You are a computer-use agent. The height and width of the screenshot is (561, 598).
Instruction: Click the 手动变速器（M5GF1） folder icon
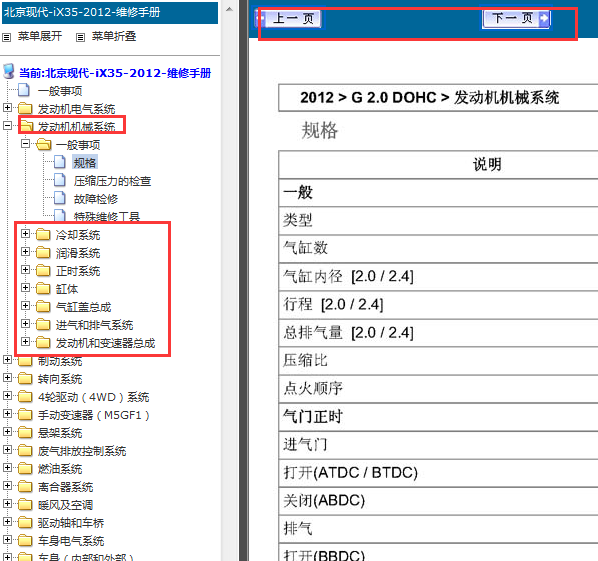click(x=25, y=414)
